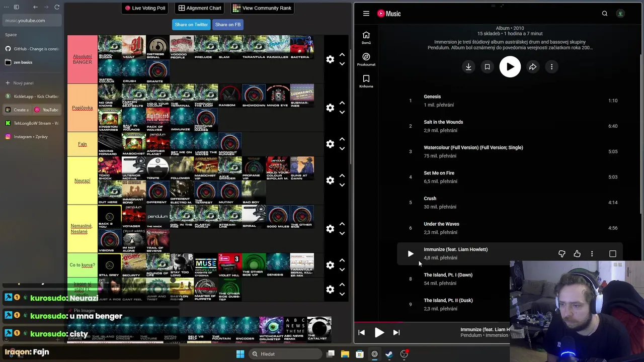The image size is (644, 362).
Task: Switch to TehLongBoW Stream tab
Action: click(x=32, y=123)
